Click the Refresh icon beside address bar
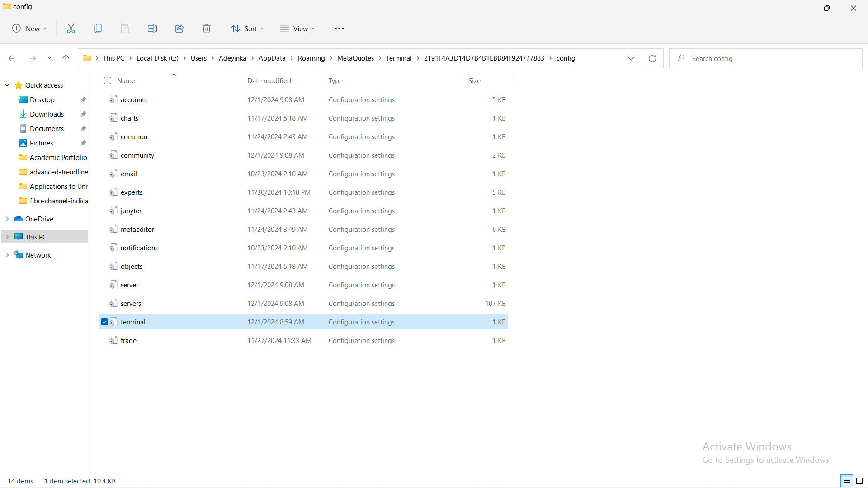Screen dimensions: 868x488 click(652, 58)
